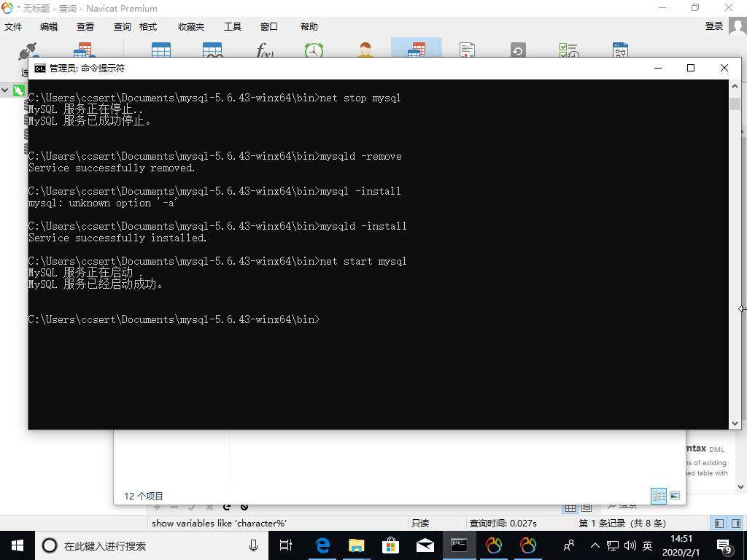Open the 文件 menu
This screenshot has width=747, height=560.
pos(13,27)
